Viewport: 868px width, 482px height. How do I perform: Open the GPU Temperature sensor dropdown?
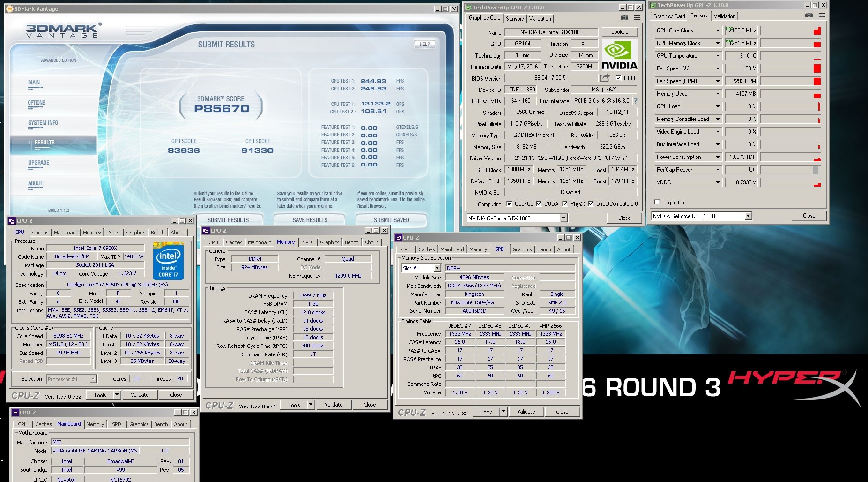pyautogui.click(x=717, y=56)
